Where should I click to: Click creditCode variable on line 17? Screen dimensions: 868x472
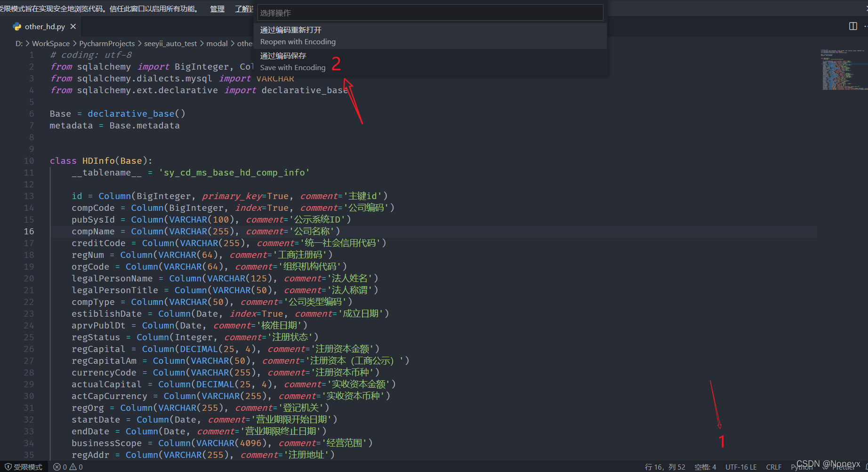click(98, 243)
